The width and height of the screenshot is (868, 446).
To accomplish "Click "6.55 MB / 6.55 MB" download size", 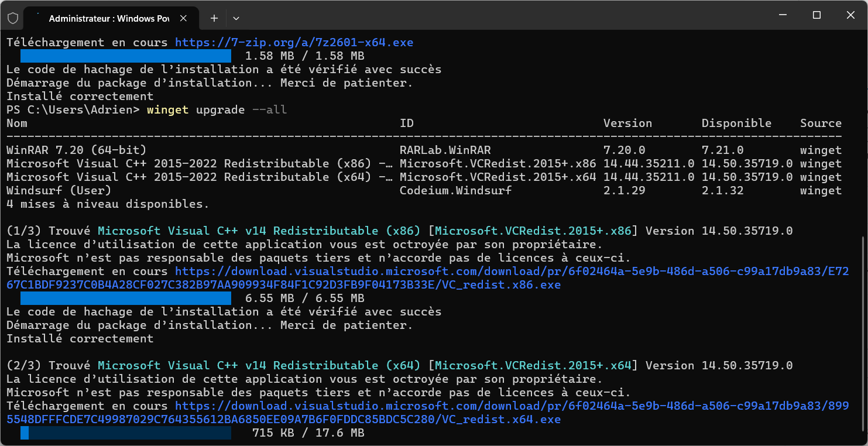I will coord(305,299).
